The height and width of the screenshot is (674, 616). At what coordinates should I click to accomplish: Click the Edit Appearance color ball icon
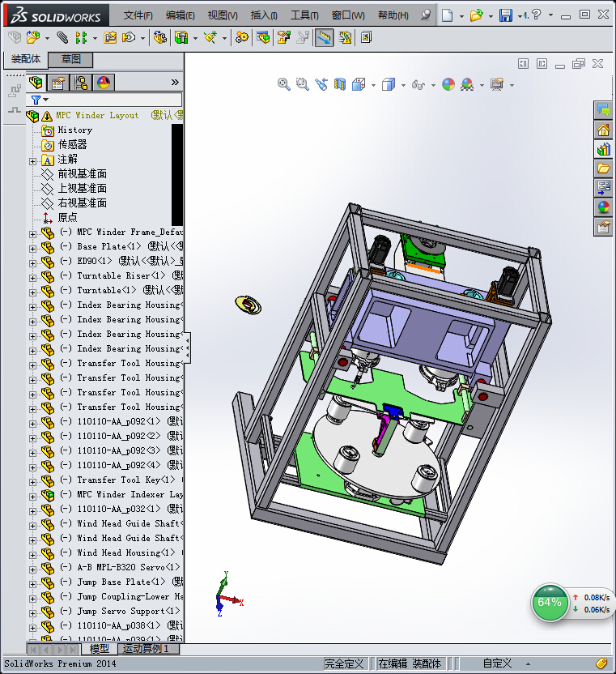tap(448, 84)
